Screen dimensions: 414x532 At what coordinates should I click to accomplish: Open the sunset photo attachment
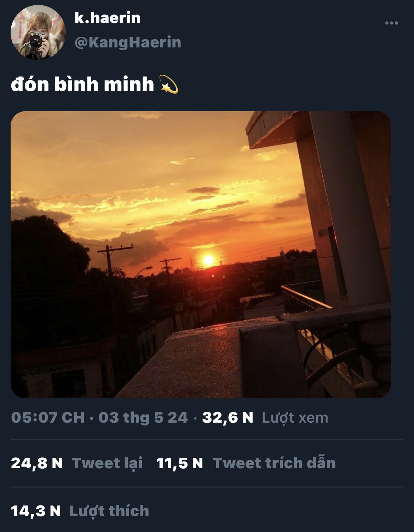(201, 254)
